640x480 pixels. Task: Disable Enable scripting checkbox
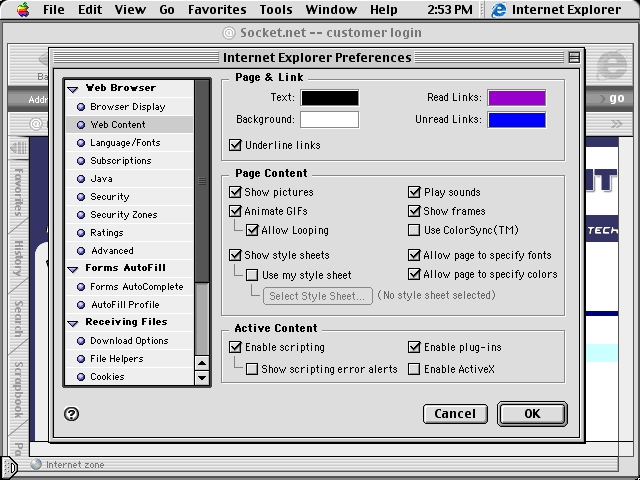coord(235,347)
